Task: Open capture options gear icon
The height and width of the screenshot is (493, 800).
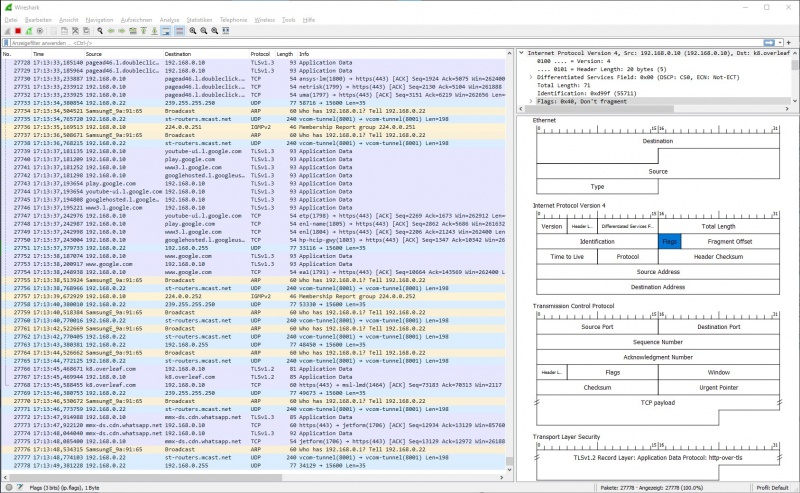Action: (x=40, y=31)
